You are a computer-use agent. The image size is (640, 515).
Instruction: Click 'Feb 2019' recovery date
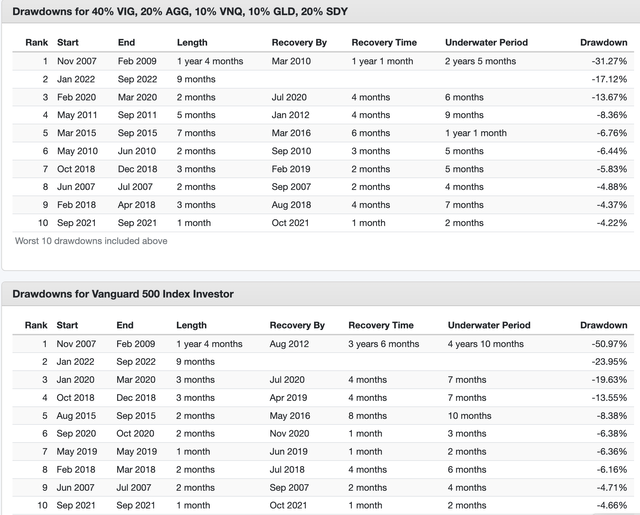click(291, 169)
